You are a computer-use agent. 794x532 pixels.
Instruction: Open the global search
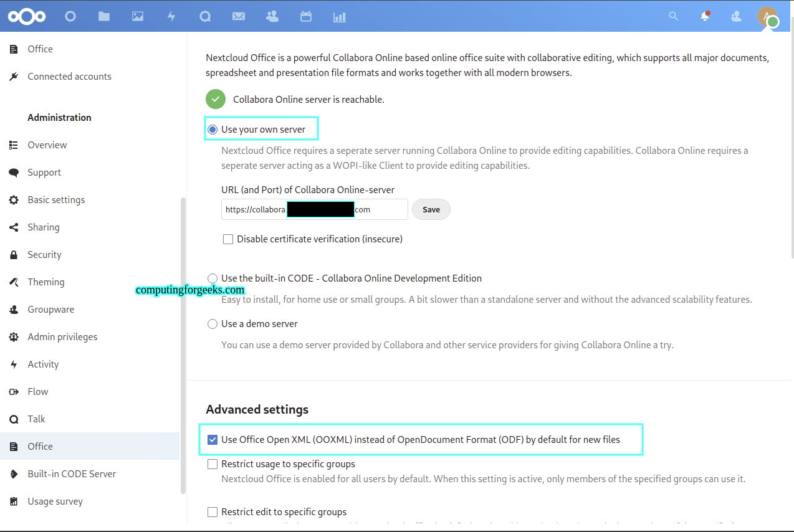pos(673,16)
